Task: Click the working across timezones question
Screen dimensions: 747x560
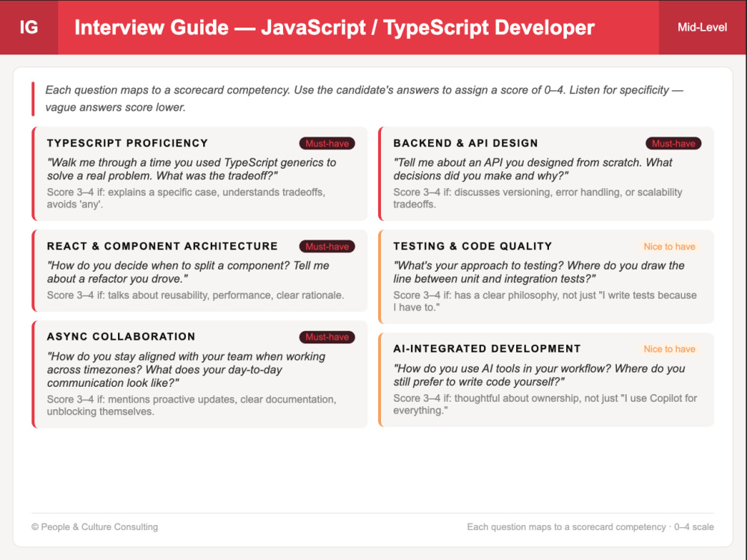Action: point(186,370)
